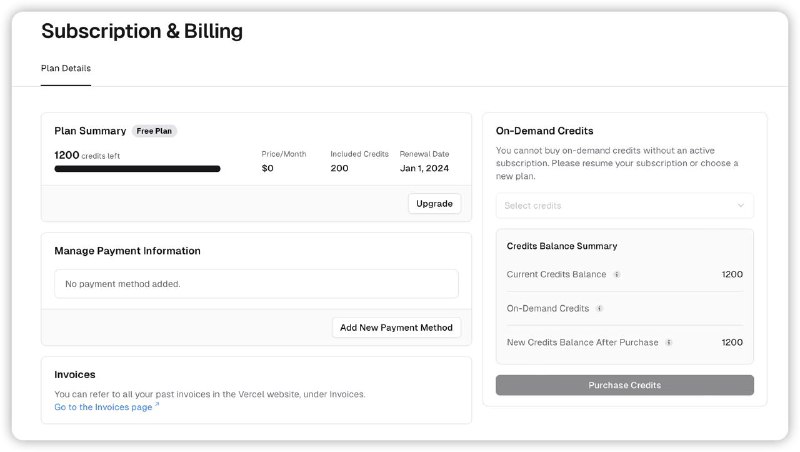
Task: Click info icon next to On-Demand Credits row
Action: coord(599,308)
